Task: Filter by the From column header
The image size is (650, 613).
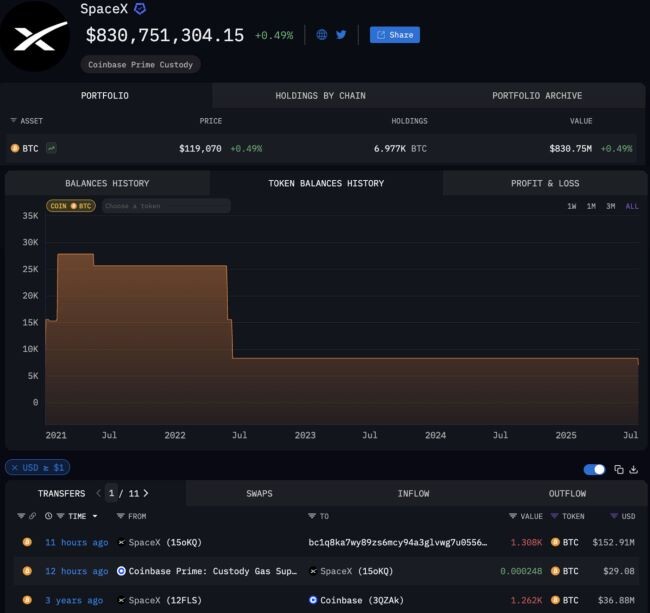Action: pyautogui.click(x=131, y=516)
